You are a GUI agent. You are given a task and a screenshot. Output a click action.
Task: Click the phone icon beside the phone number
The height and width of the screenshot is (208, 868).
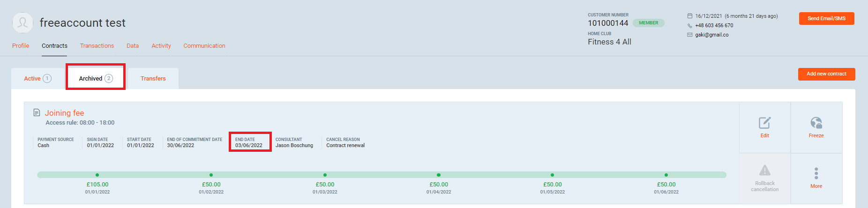click(x=689, y=26)
